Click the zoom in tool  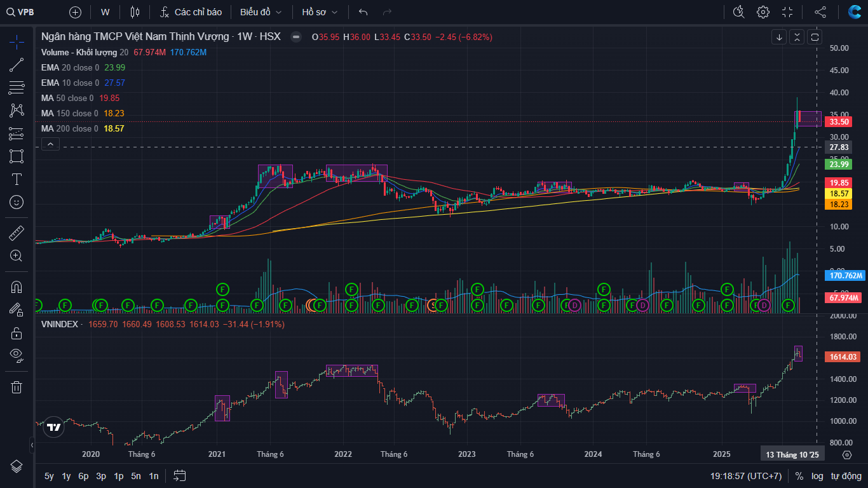click(x=17, y=256)
